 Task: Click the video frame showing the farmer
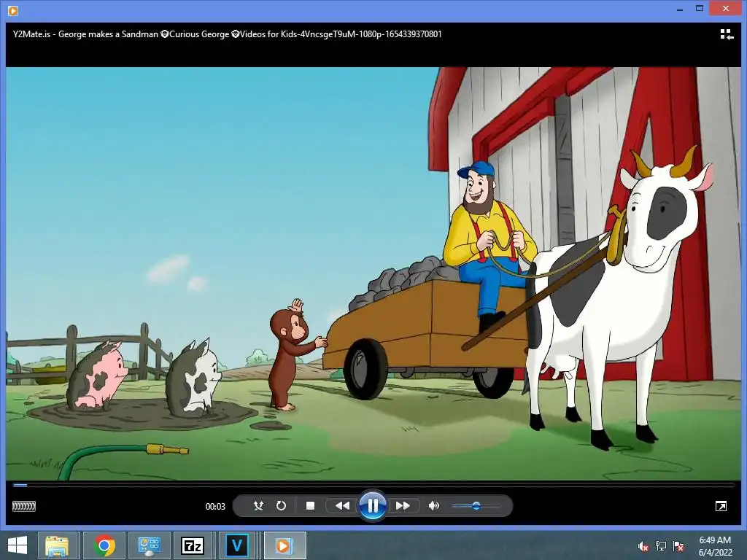point(373,273)
